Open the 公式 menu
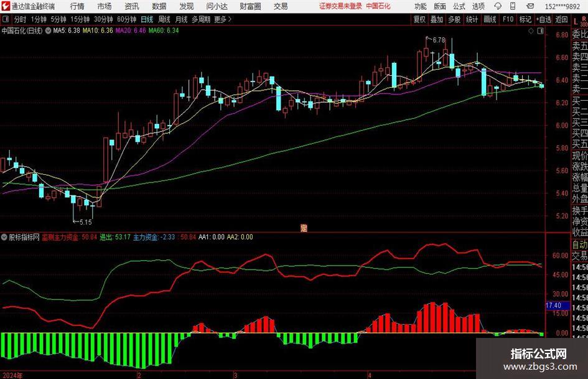The image size is (588, 379). click(x=459, y=6)
